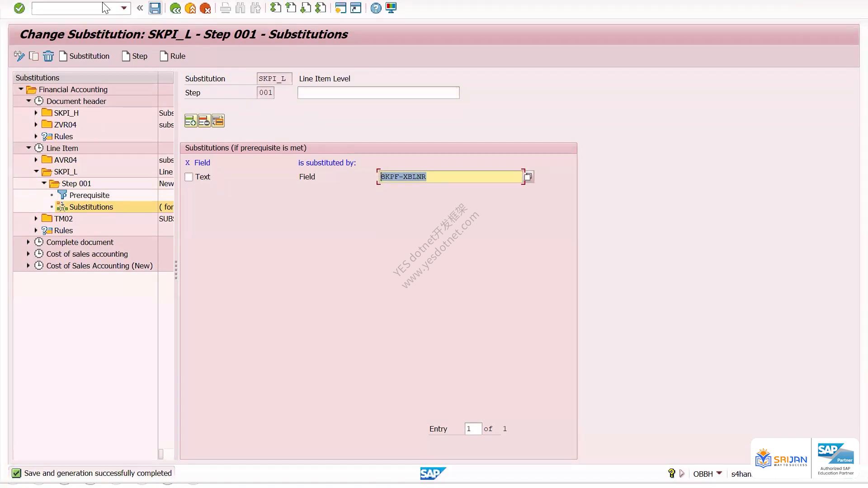
Task: Collapse the Financial Accounting folder
Action: point(21,89)
